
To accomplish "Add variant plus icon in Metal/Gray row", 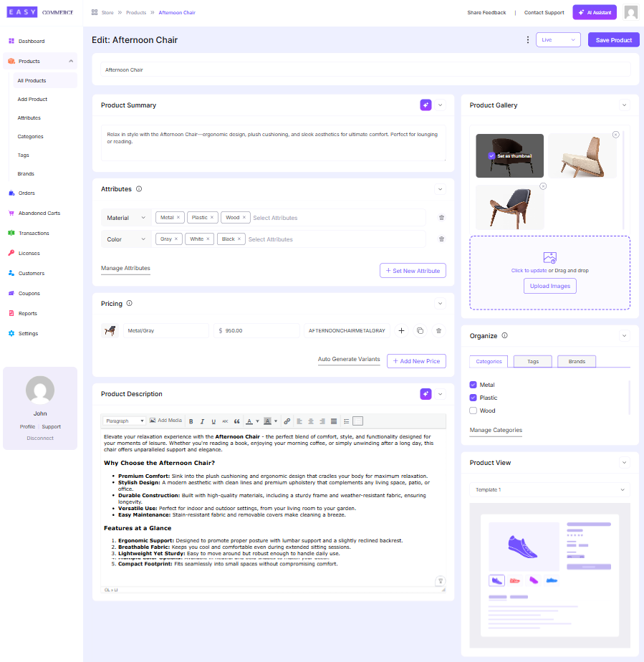I will [401, 330].
